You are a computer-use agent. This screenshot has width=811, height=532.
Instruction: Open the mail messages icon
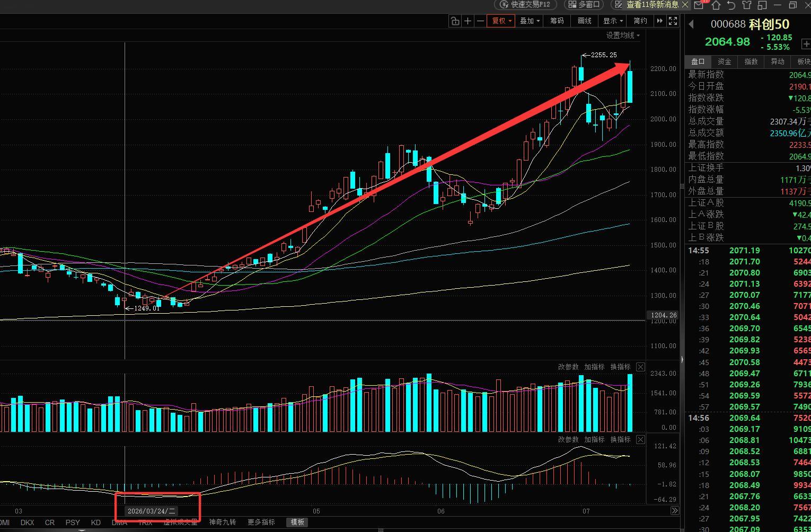[699, 5]
